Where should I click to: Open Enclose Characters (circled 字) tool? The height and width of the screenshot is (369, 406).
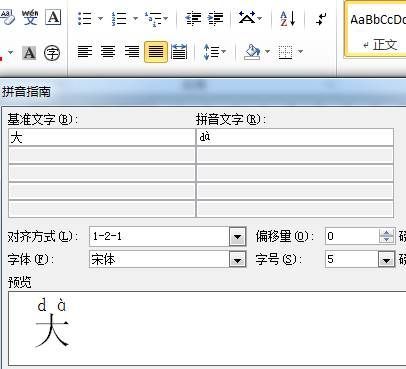click(52, 53)
